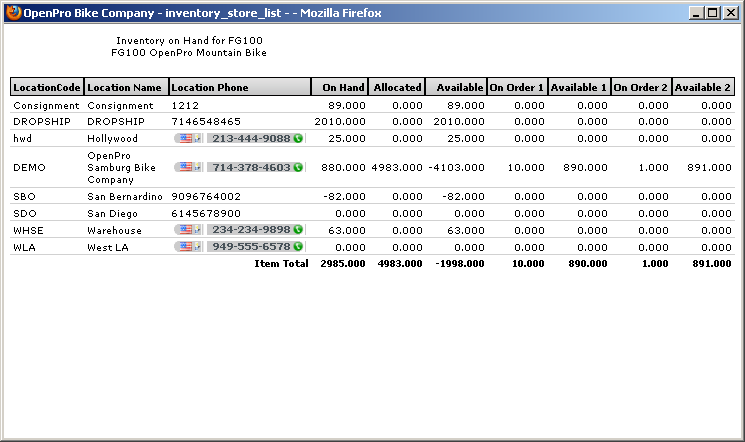Image resolution: width=745 pixels, height=442 pixels.
Task: Click the On Order 1 column header
Action: point(517,87)
